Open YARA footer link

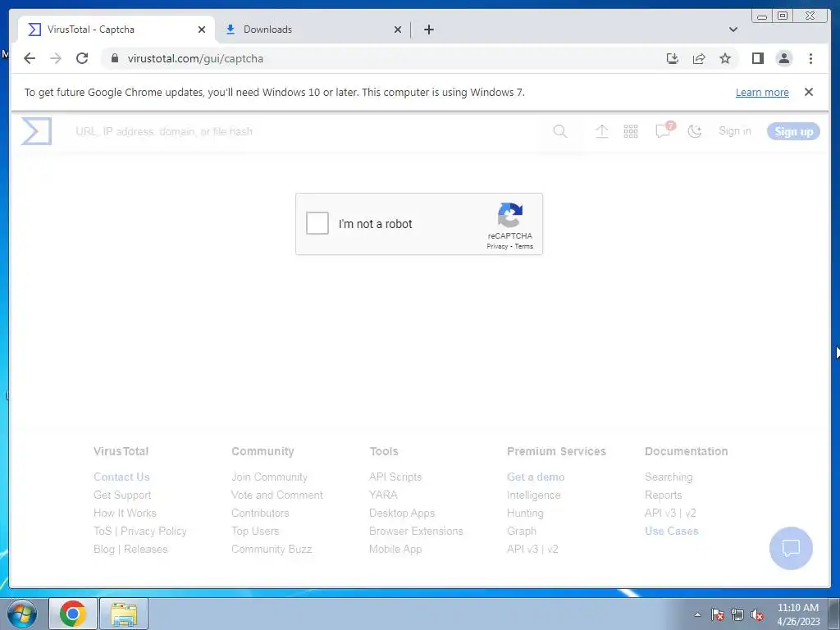(383, 495)
